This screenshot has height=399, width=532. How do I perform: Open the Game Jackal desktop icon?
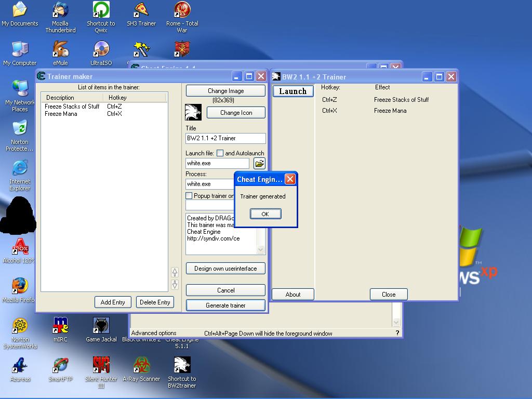101,326
